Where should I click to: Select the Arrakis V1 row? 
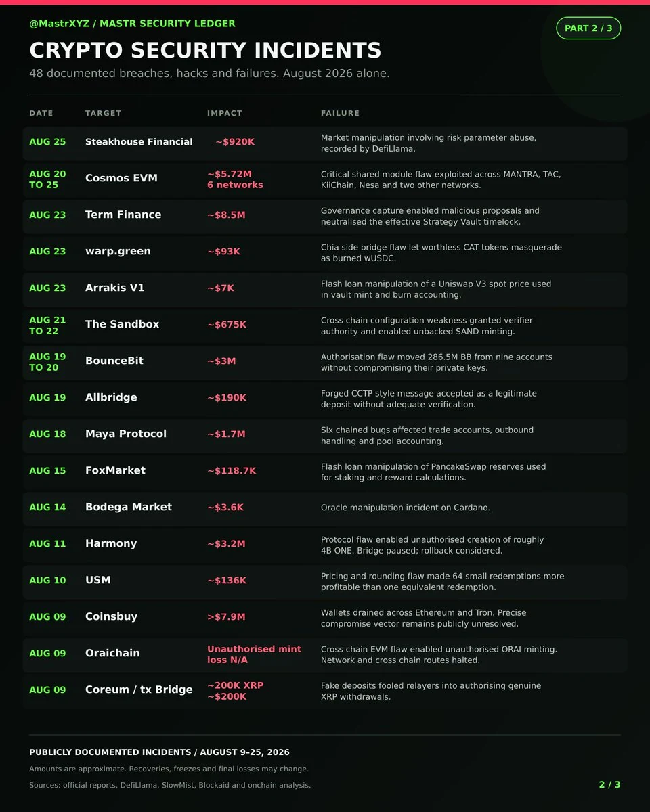(x=325, y=290)
